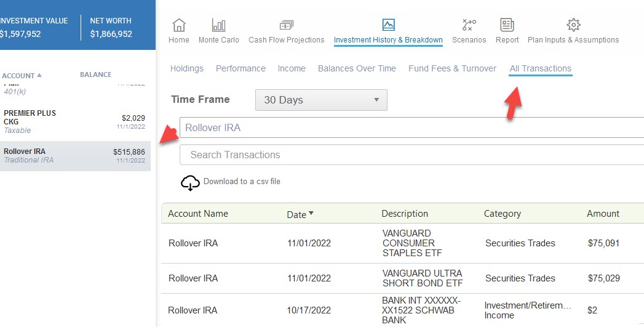Click the $75,029 amount cell
Screen dimensions: 644x327
click(604, 278)
